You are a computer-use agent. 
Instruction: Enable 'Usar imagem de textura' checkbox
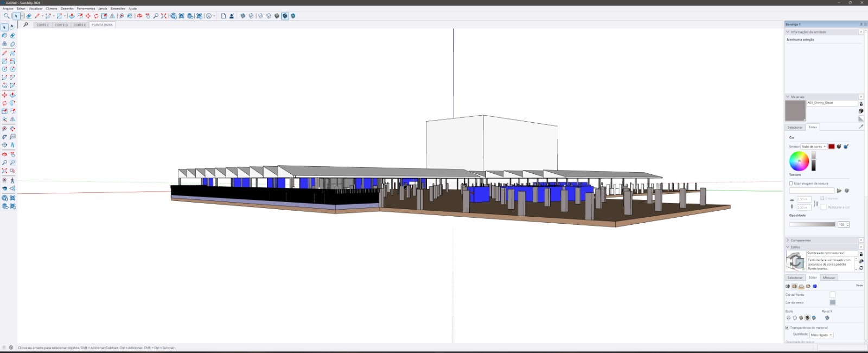coord(791,184)
